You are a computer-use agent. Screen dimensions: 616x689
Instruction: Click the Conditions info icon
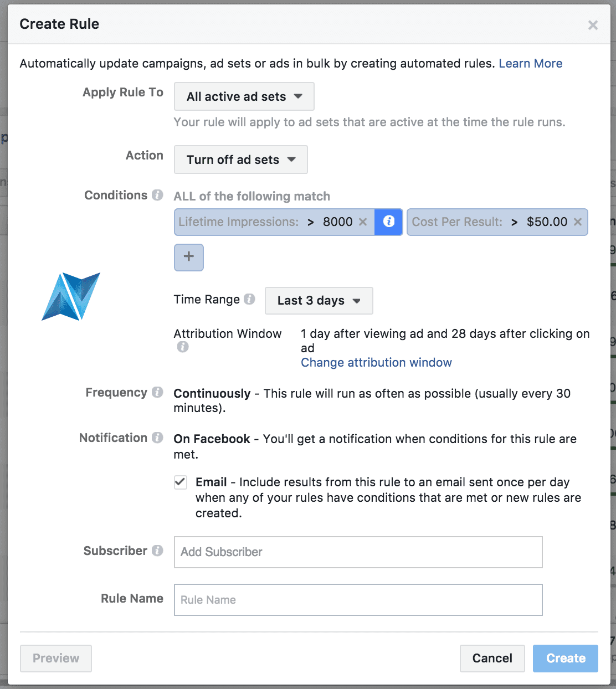click(157, 195)
